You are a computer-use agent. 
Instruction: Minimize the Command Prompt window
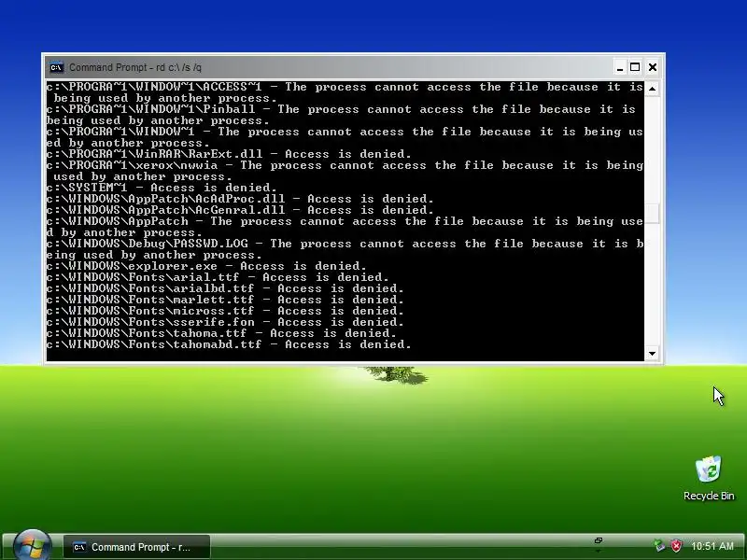pyautogui.click(x=620, y=67)
